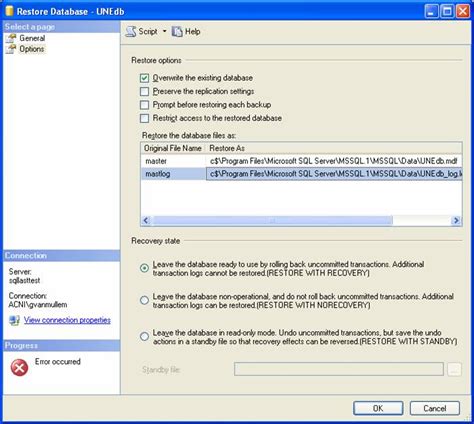Click the connection name ACNI\gvanmullem
Screen dimensions: 474x424
(38, 305)
